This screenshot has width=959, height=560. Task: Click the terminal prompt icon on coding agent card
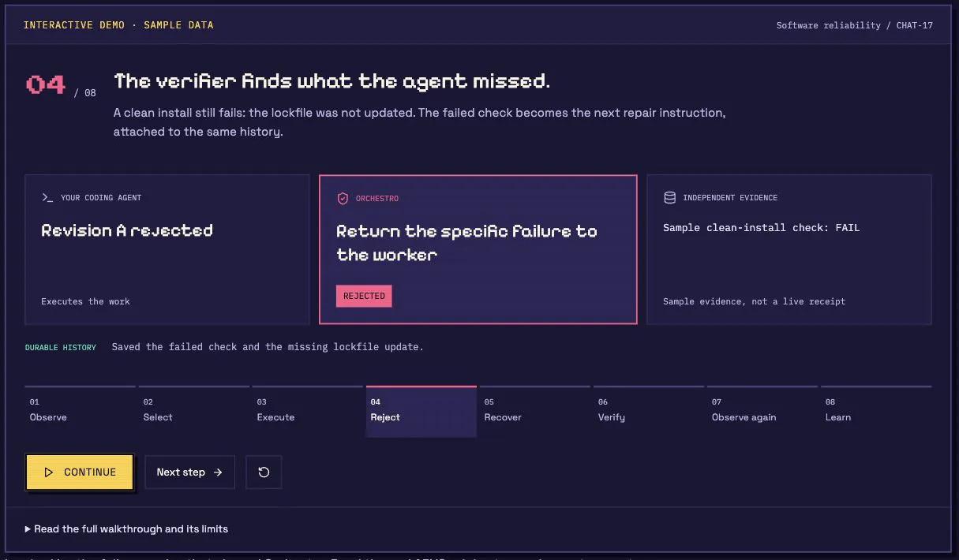pyautogui.click(x=47, y=198)
